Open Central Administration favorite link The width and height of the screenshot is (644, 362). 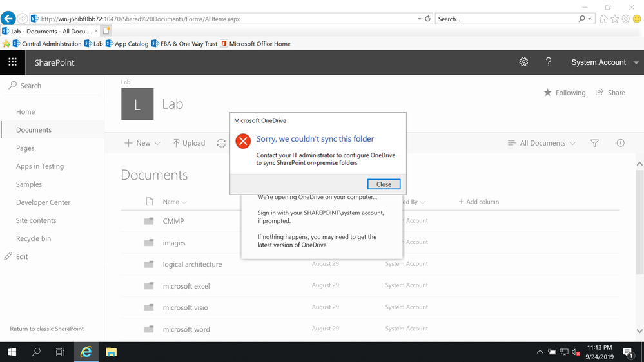47,44
